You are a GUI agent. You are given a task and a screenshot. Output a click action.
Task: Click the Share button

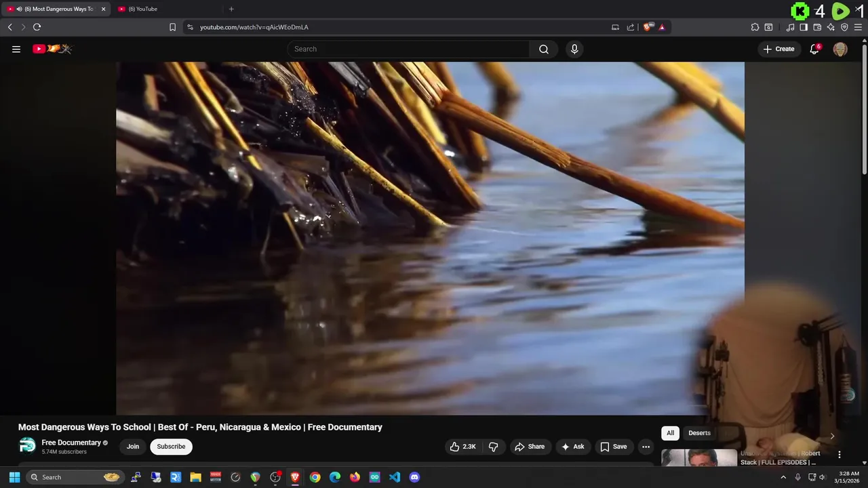530,447
